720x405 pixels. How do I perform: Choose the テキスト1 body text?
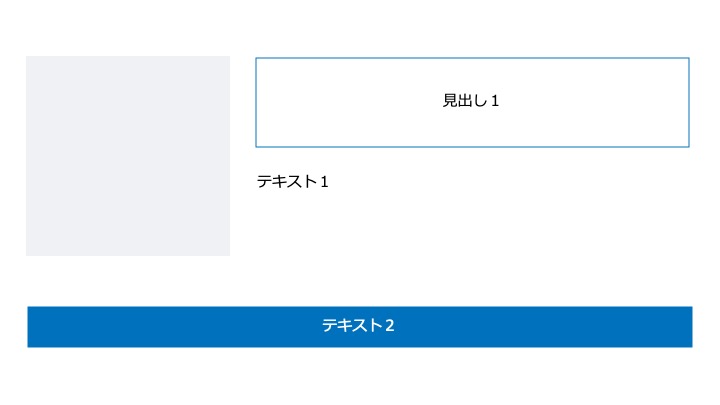click(x=292, y=181)
